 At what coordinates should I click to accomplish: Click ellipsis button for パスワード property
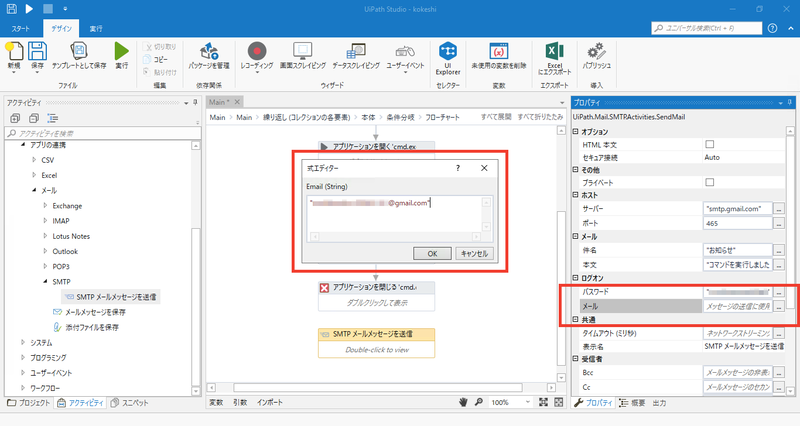coord(779,292)
